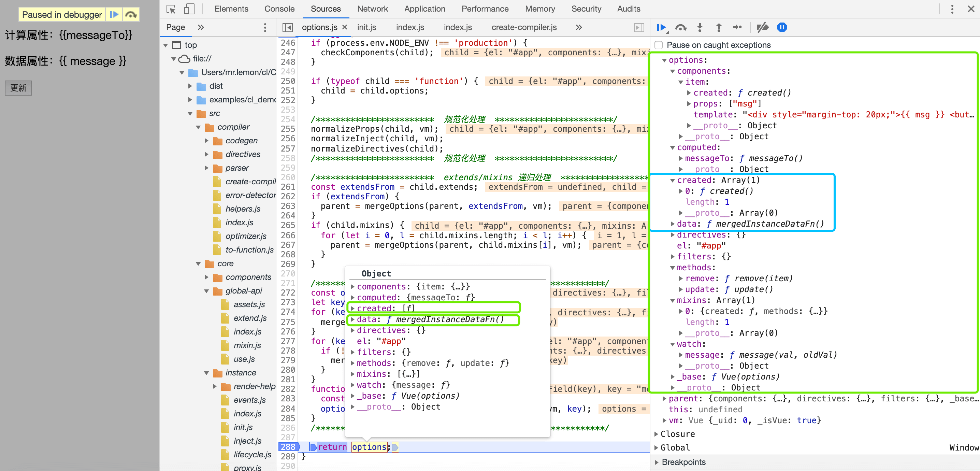Close the options.js tab

point(345,27)
